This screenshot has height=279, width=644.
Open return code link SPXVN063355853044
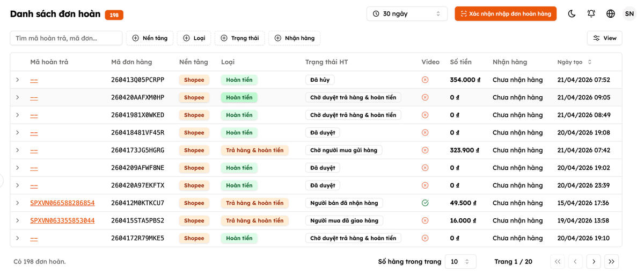point(62,220)
